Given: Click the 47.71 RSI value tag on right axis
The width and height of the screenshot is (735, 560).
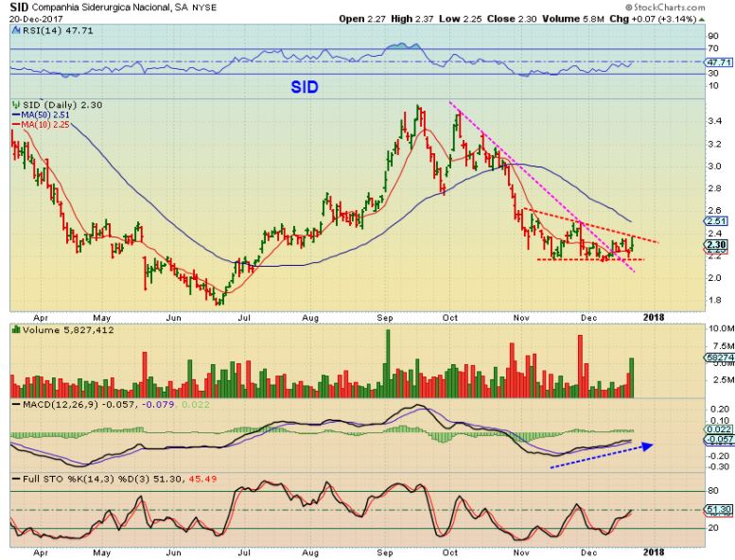Looking at the screenshot, I should pyautogui.click(x=719, y=61).
